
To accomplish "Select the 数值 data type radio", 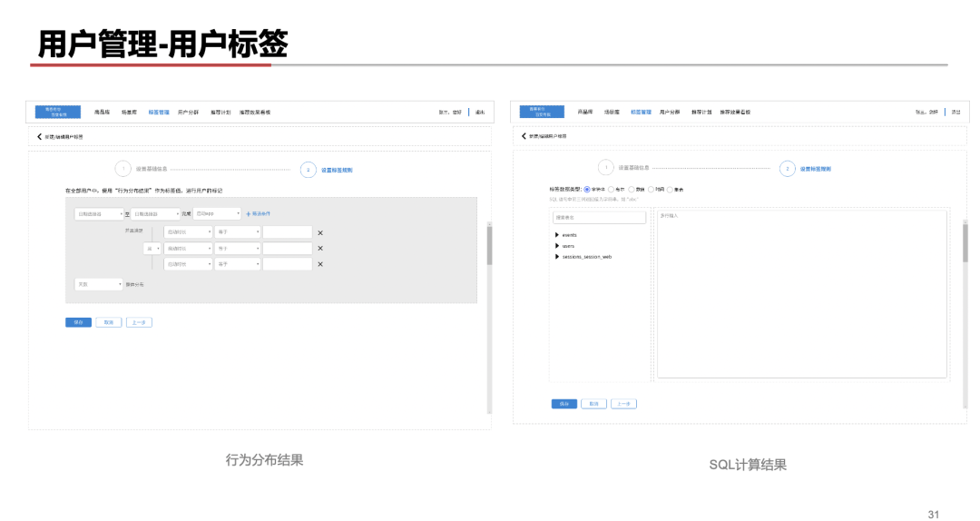I will tap(632, 190).
